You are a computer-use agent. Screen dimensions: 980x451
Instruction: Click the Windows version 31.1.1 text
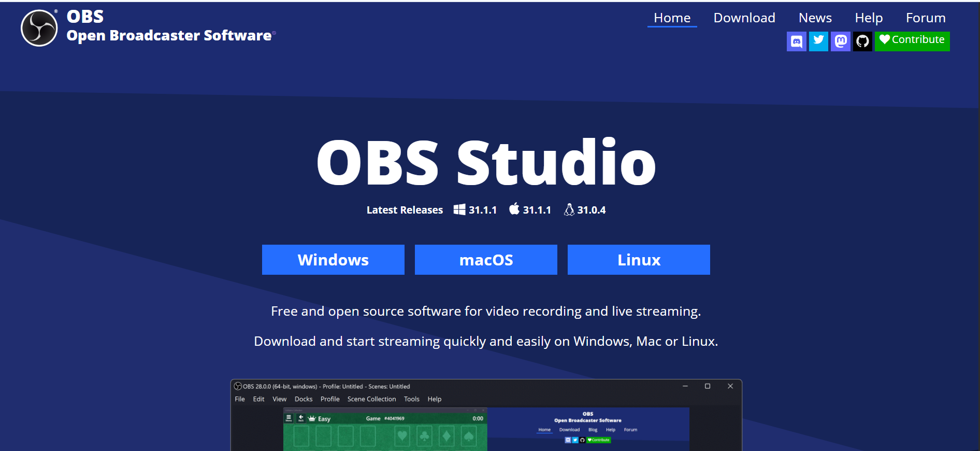[483, 210]
